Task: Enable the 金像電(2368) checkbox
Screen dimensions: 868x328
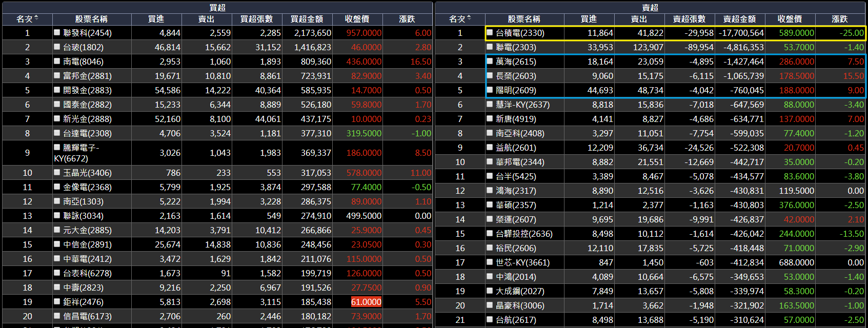Action: point(57,187)
